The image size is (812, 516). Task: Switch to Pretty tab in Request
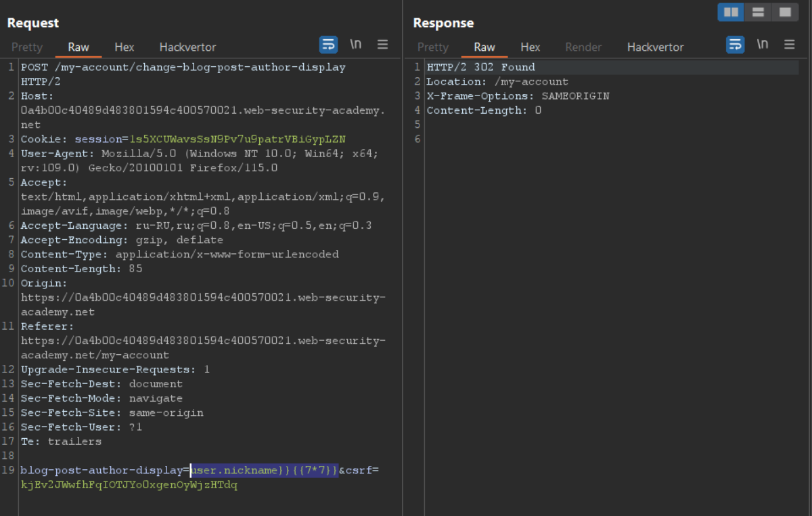pyautogui.click(x=27, y=47)
